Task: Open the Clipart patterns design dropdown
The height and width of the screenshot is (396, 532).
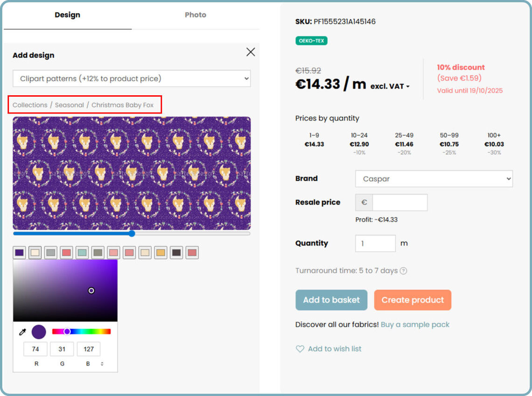Action: click(x=132, y=78)
